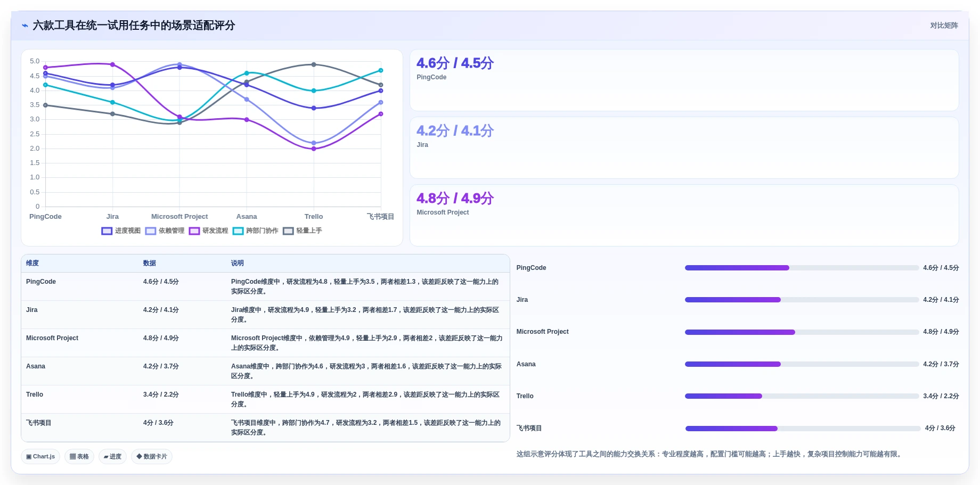Image resolution: width=980 pixels, height=485 pixels.
Task: Toggle 跨部门协作 legend series
Action: coord(255,231)
